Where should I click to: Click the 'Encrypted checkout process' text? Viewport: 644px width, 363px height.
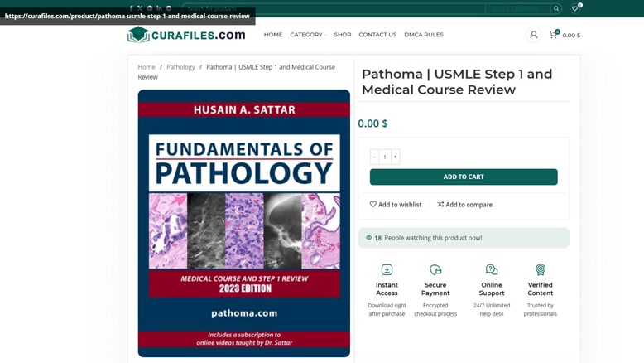435,310
